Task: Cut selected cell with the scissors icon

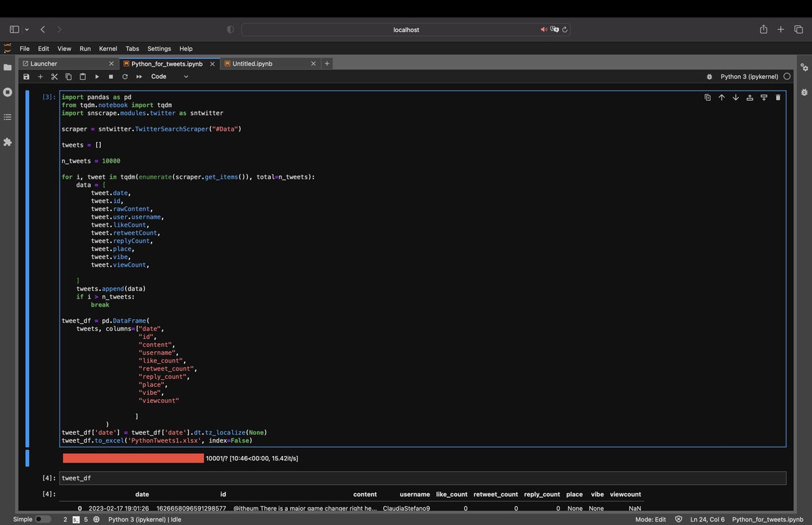Action: pyautogui.click(x=54, y=76)
